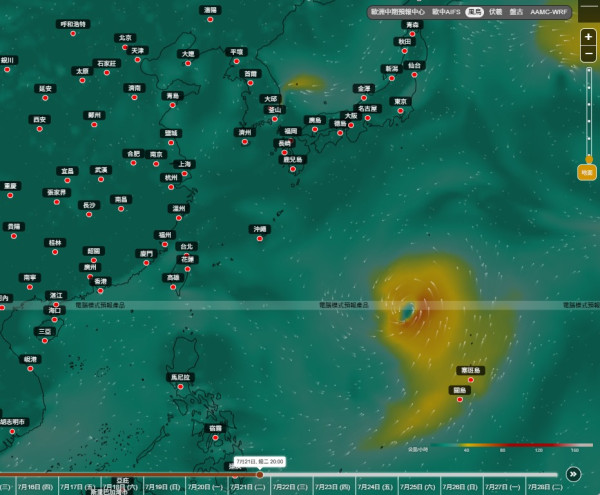Click the 大連 city label
The image size is (600, 495).
(x=188, y=54)
